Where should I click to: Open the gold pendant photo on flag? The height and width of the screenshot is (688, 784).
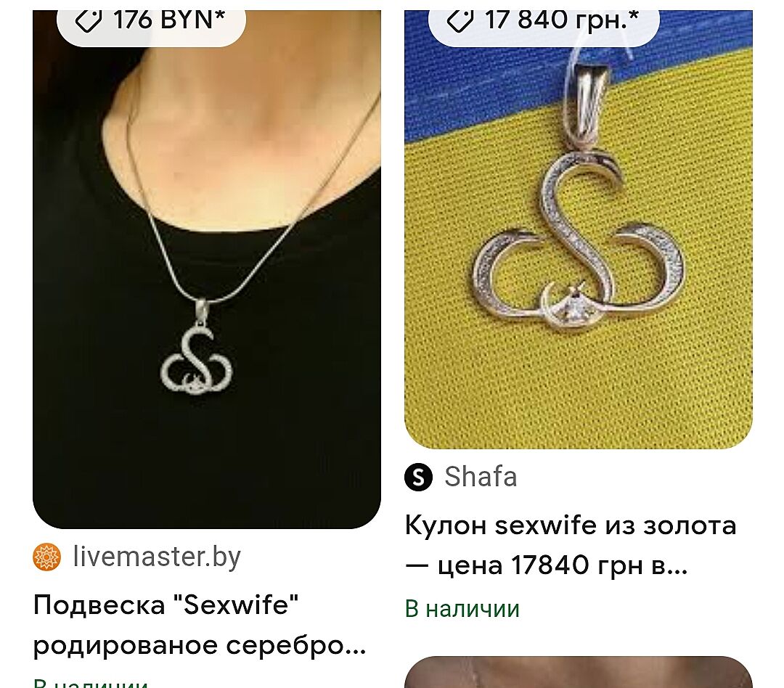point(579,229)
